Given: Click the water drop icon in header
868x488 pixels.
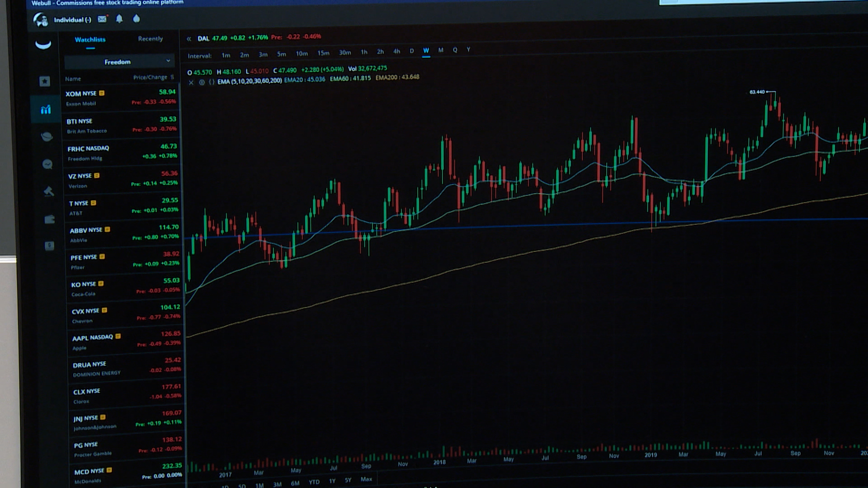Looking at the screenshot, I should click(x=136, y=19).
